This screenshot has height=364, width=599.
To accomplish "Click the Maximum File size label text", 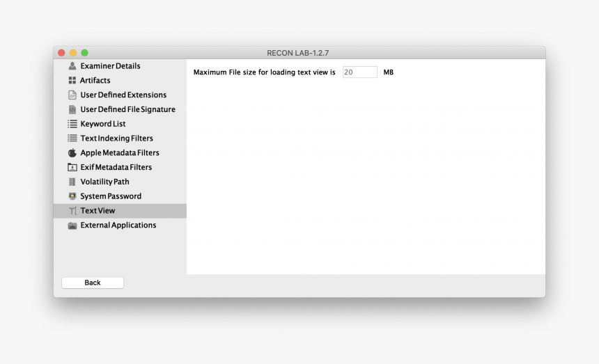I will point(265,72).
